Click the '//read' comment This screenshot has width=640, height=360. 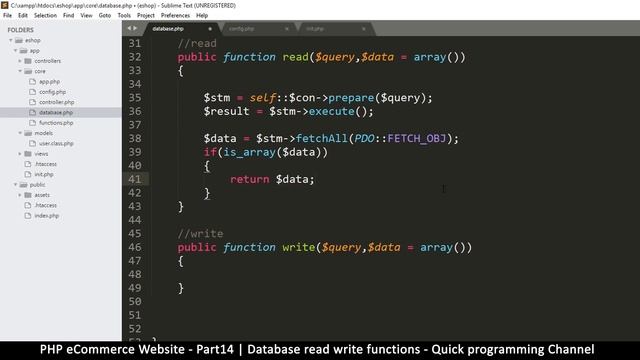[197, 43]
